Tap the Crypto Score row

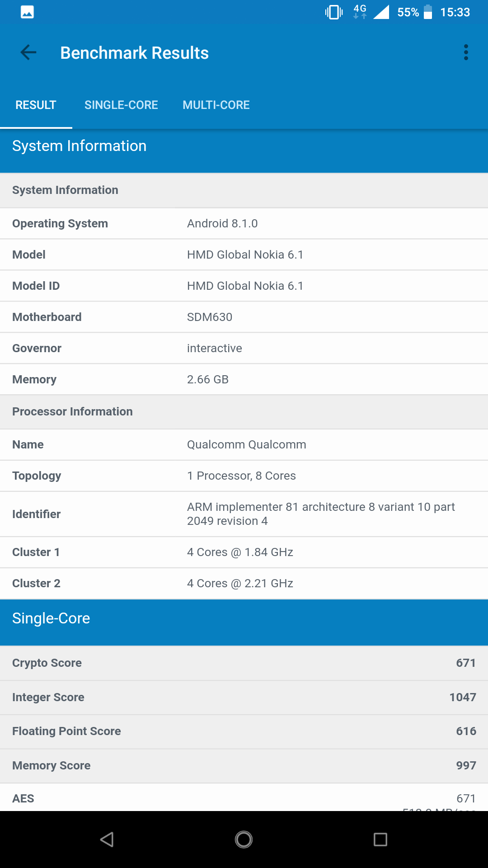click(244, 663)
